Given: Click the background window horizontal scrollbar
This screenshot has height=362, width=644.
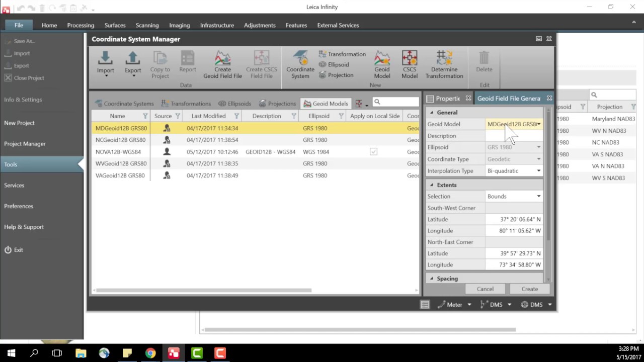Looking at the screenshot, I should tap(360, 330).
